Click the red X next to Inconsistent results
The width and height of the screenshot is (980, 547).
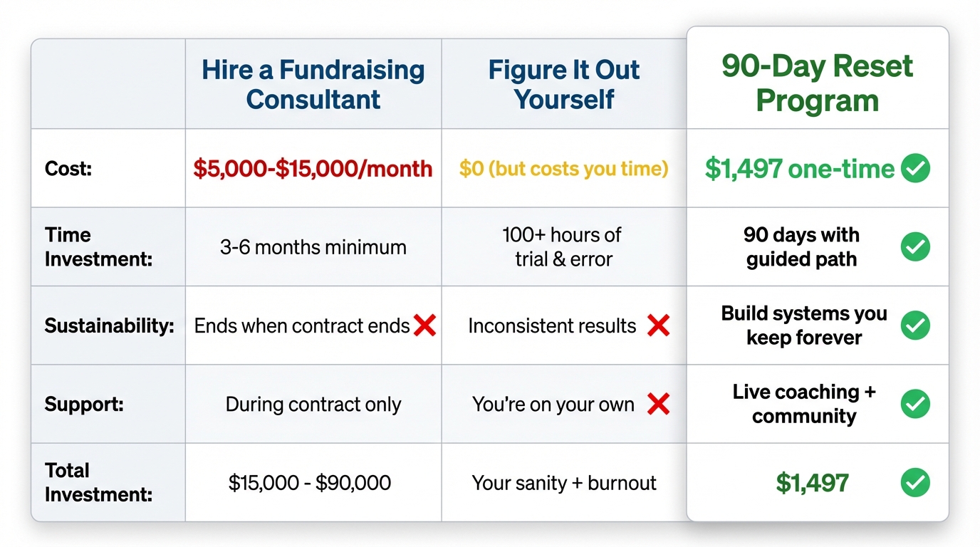point(658,326)
